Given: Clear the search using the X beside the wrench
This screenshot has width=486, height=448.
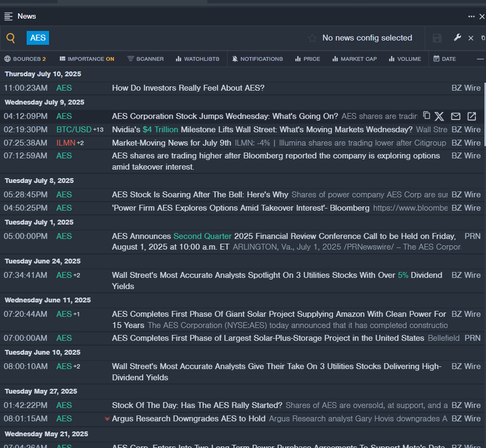Looking at the screenshot, I should 471,38.
